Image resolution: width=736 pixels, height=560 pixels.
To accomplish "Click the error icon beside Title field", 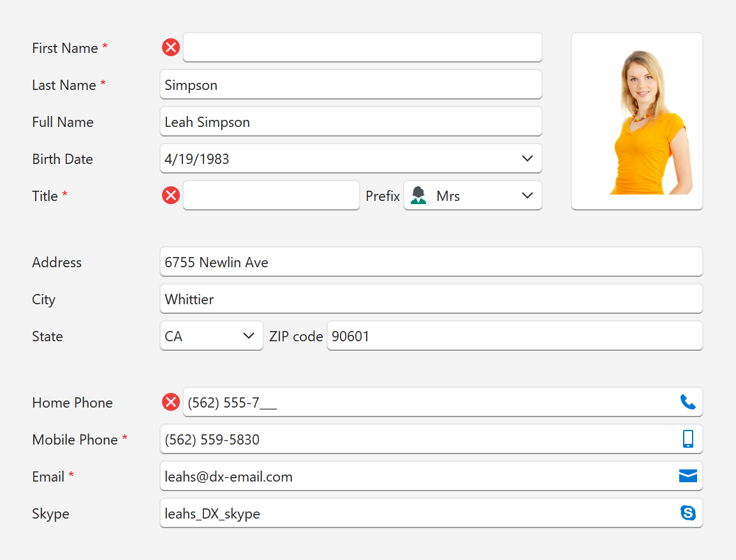I will click(x=171, y=196).
